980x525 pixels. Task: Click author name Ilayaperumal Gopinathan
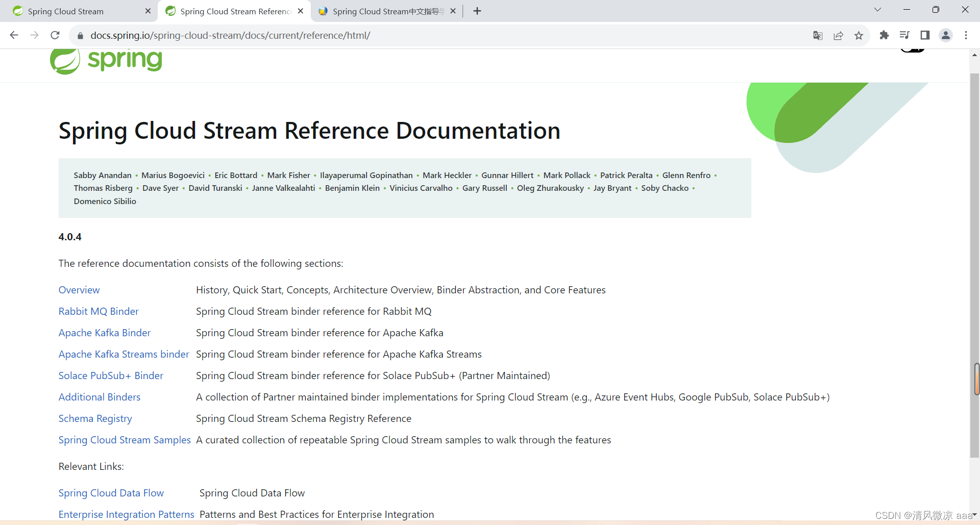366,175
